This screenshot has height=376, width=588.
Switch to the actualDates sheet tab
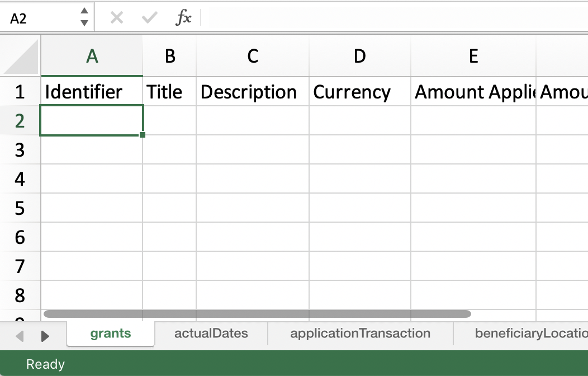[x=211, y=333]
